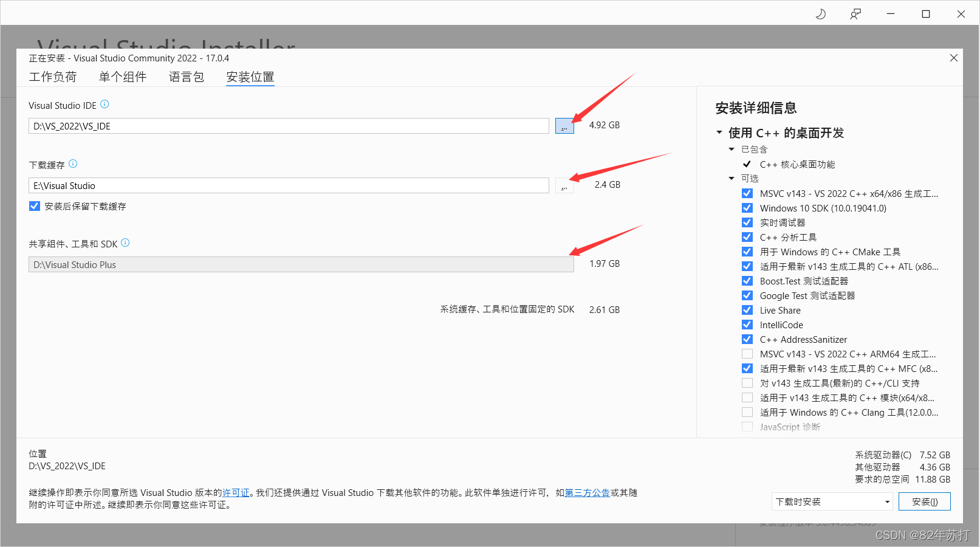Click location path D:\VS_2022\VS_IDE at bottom

tap(67, 466)
